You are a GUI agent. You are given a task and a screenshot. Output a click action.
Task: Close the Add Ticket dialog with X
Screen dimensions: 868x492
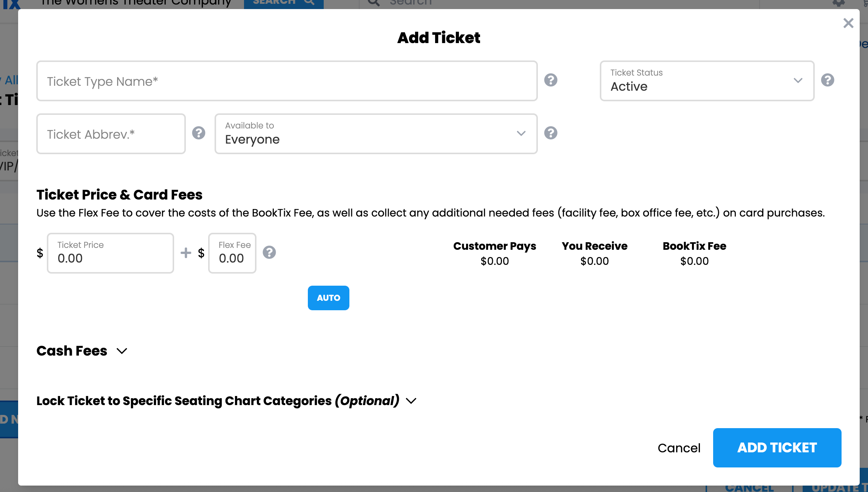848,23
